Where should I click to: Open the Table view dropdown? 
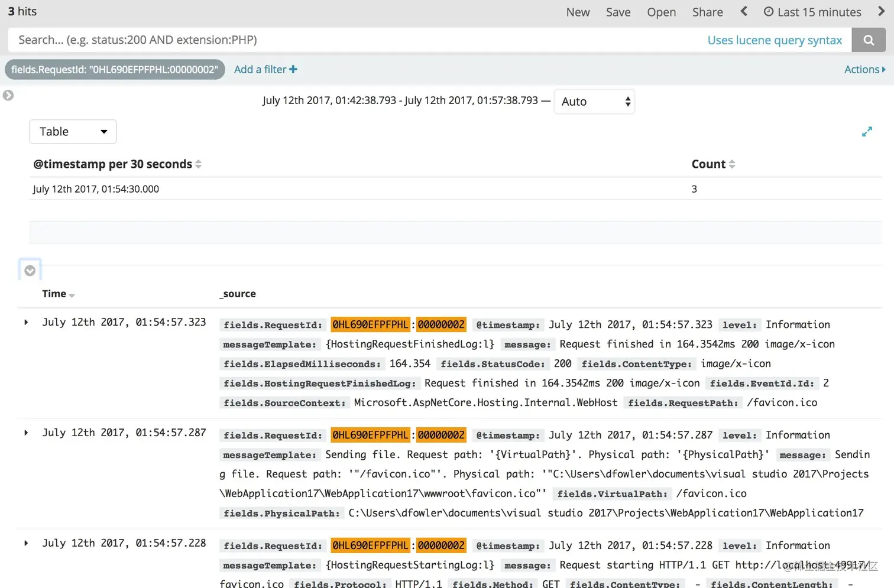[x=73, y=132]
